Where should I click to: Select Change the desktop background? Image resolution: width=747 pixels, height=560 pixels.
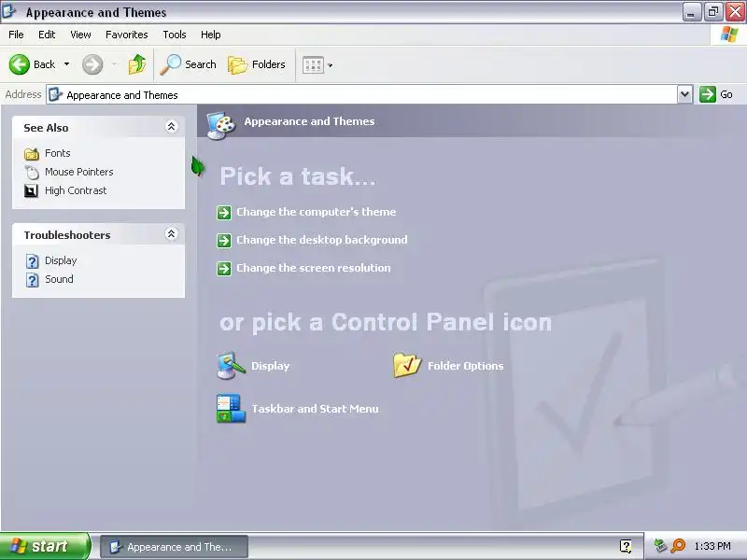click(x=322, y=240)
